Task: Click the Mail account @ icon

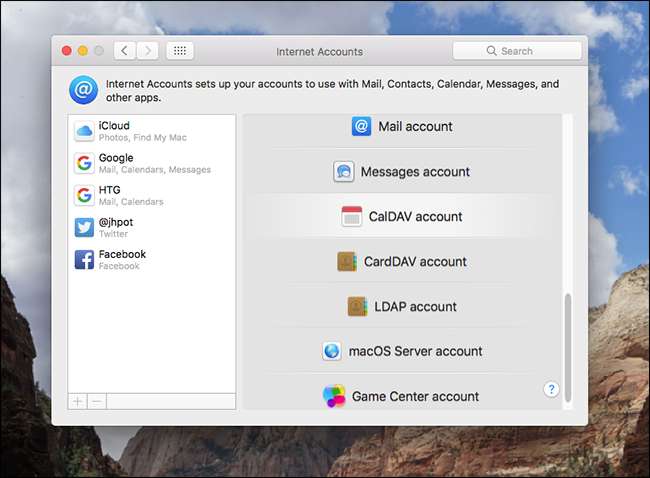Action: click(361, 127)
